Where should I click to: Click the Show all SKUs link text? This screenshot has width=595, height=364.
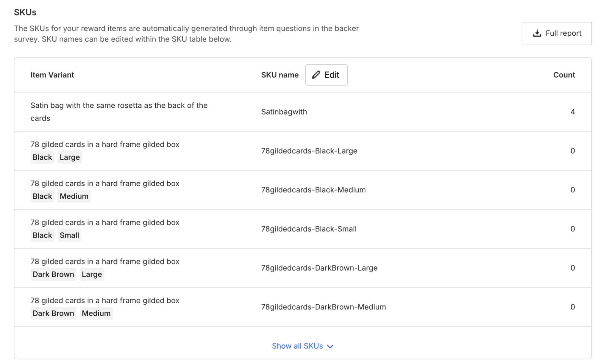pyautogui.click(x=297, y=346)
